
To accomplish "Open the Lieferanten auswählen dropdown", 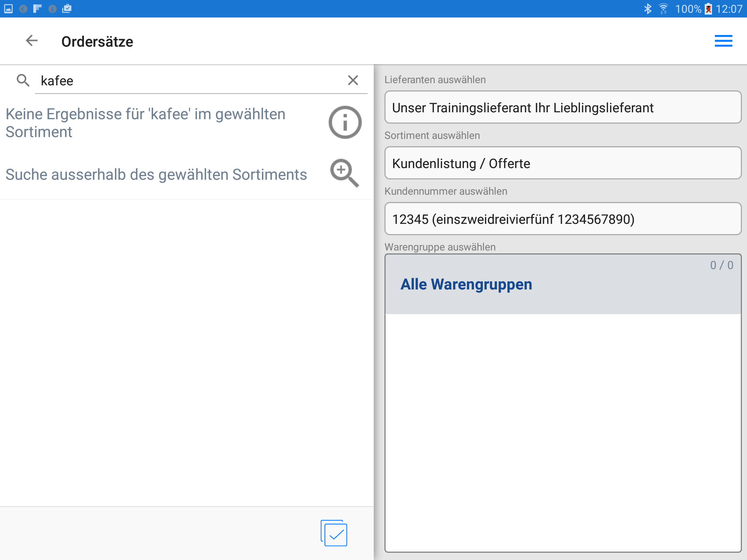I will point(562,108).
